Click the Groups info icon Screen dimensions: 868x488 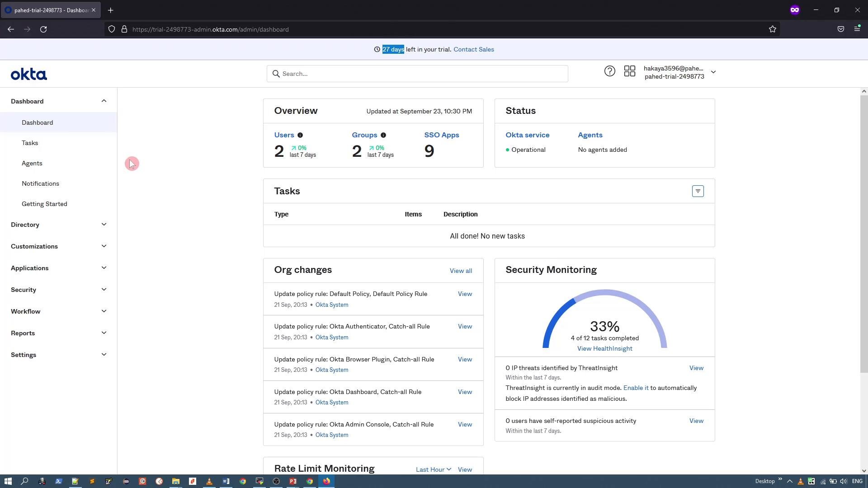point(383,135)
